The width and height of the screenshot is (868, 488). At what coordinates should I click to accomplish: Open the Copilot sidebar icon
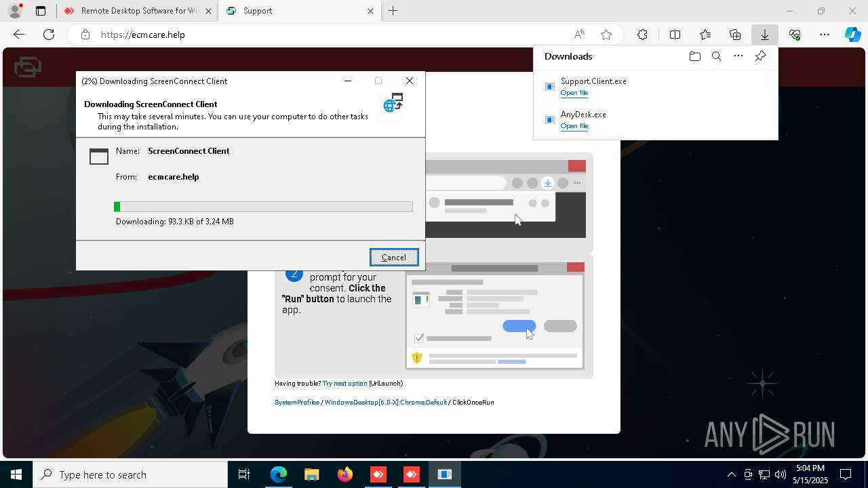853,35
